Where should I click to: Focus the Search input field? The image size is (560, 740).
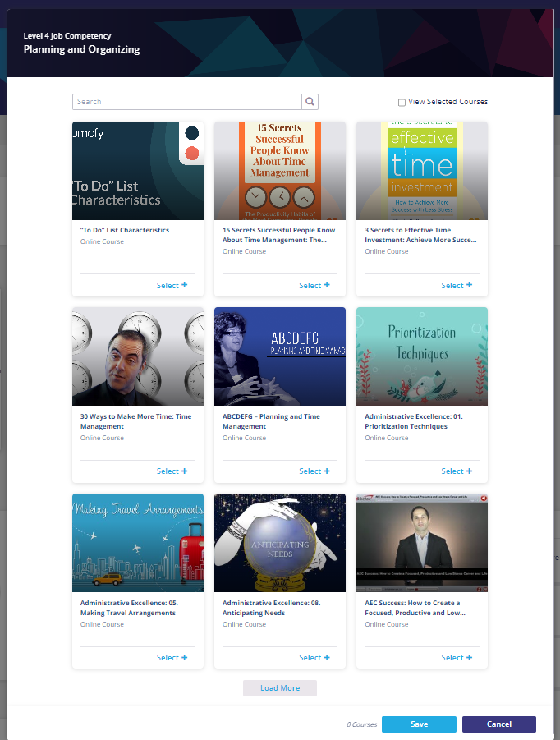click(x=187, y=102)
